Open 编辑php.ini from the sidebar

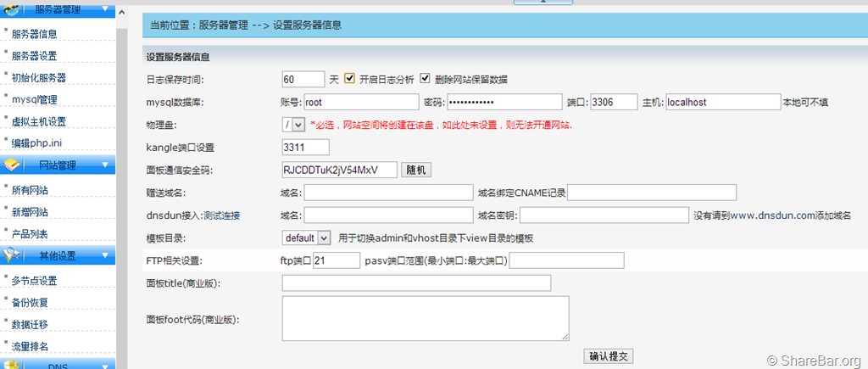36,143
